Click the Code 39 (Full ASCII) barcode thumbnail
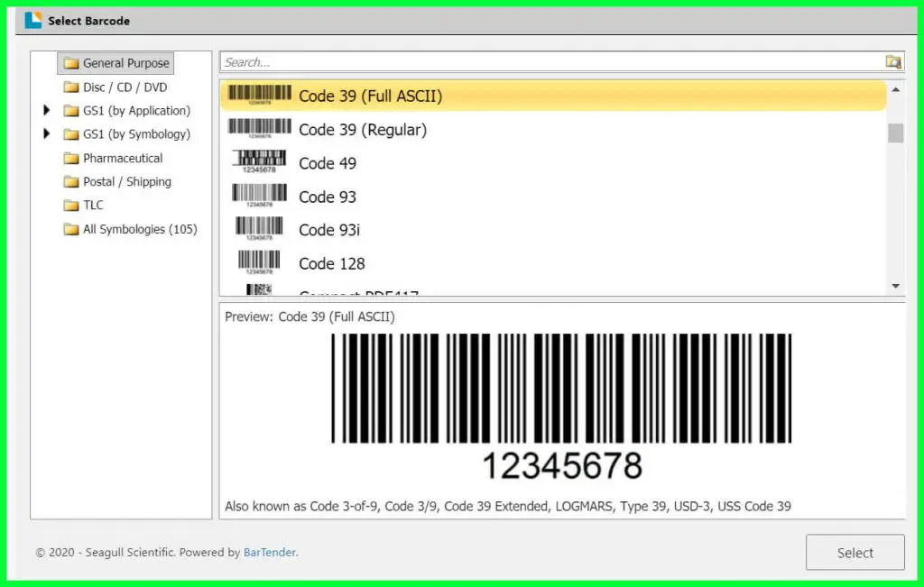924x587 pixels. pos(259,94)
